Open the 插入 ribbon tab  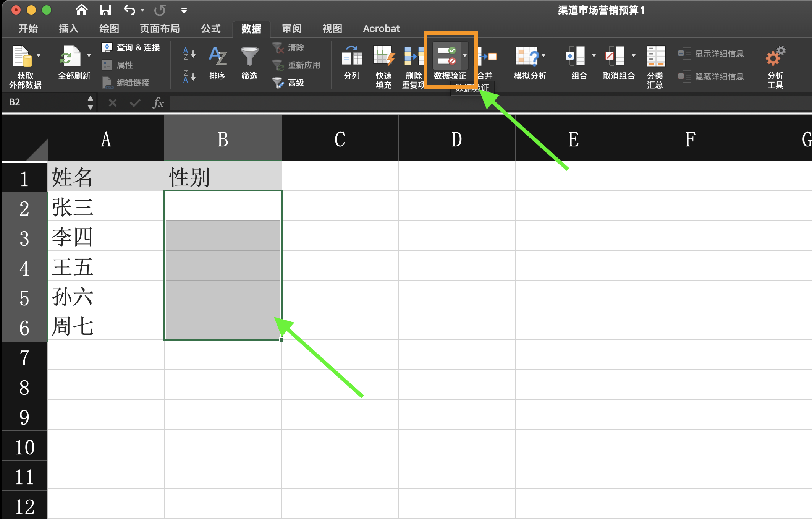click(x=69, y=29)
